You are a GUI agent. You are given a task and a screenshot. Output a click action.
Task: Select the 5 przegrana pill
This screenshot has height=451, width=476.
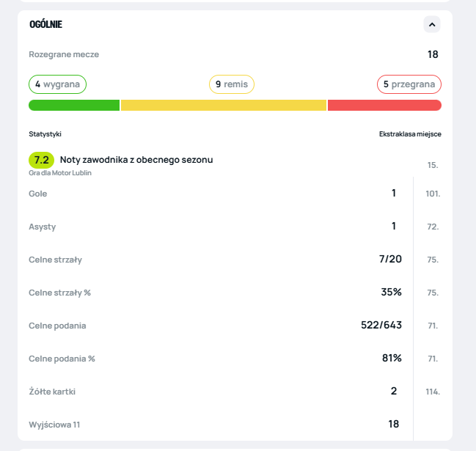(x=409, y=84)
